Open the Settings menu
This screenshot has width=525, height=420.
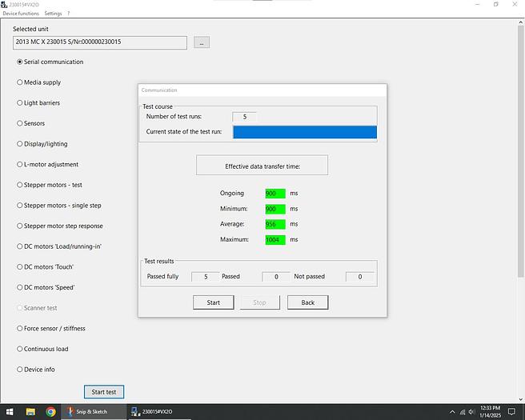point(53,14)
